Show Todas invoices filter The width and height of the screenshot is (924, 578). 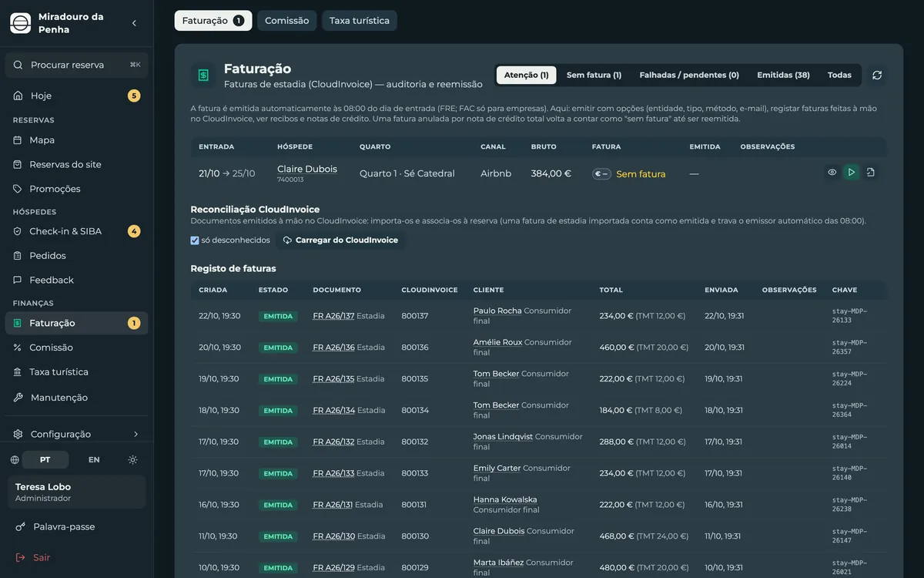tap(839, 75)
